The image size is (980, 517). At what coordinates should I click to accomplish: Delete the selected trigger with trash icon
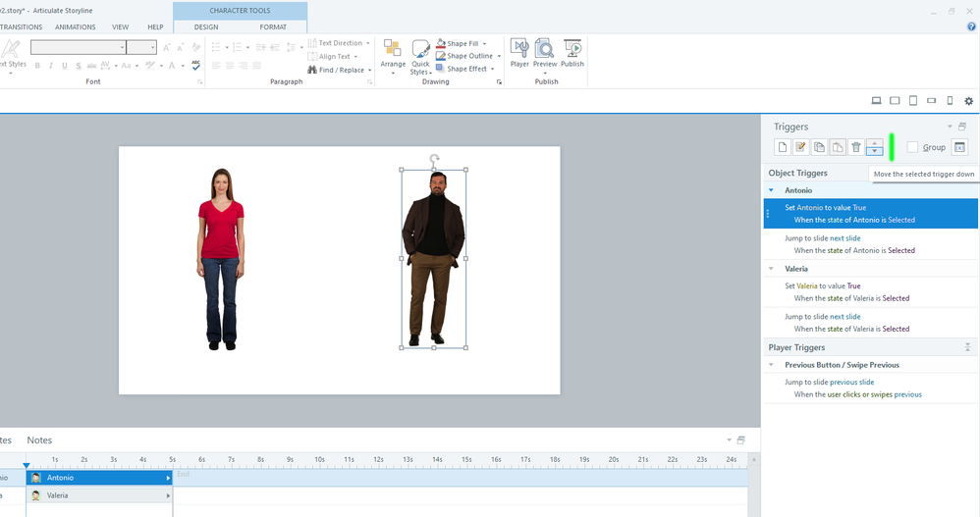click(x=856, y=147)
